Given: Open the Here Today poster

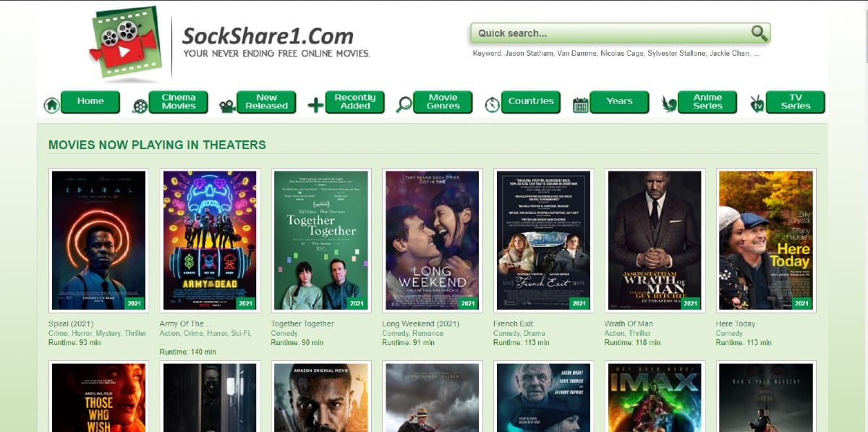Looking at the screenshot, I should 766,240.
